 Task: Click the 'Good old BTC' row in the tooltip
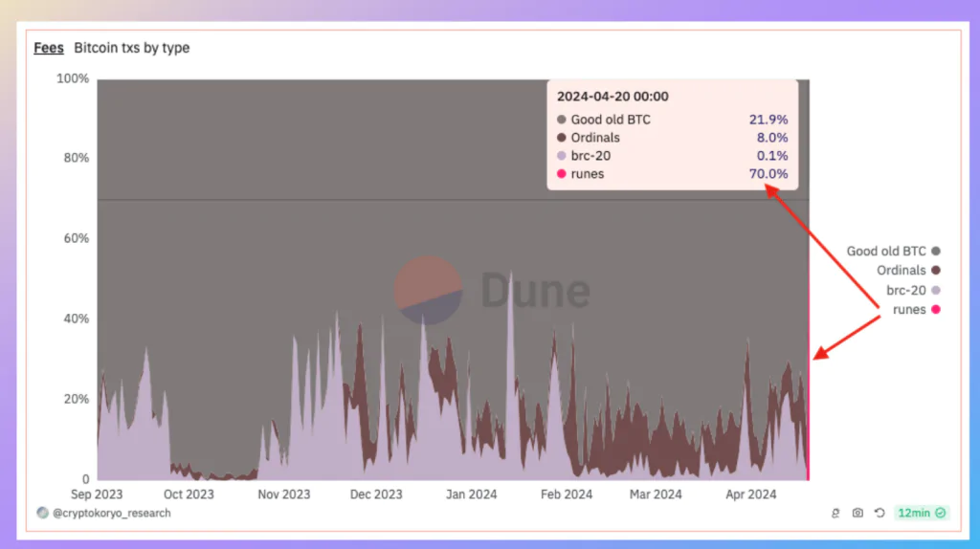click(x=673, y=120)
